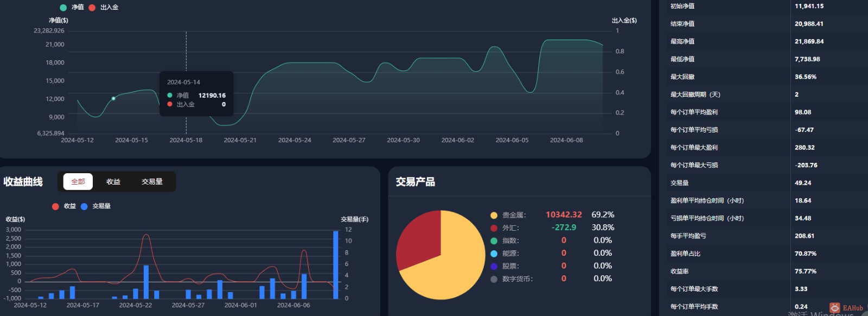Click the 每个订单平均盈利 row label
Viewport: 868px width, 316px height.
coord(694,112)
